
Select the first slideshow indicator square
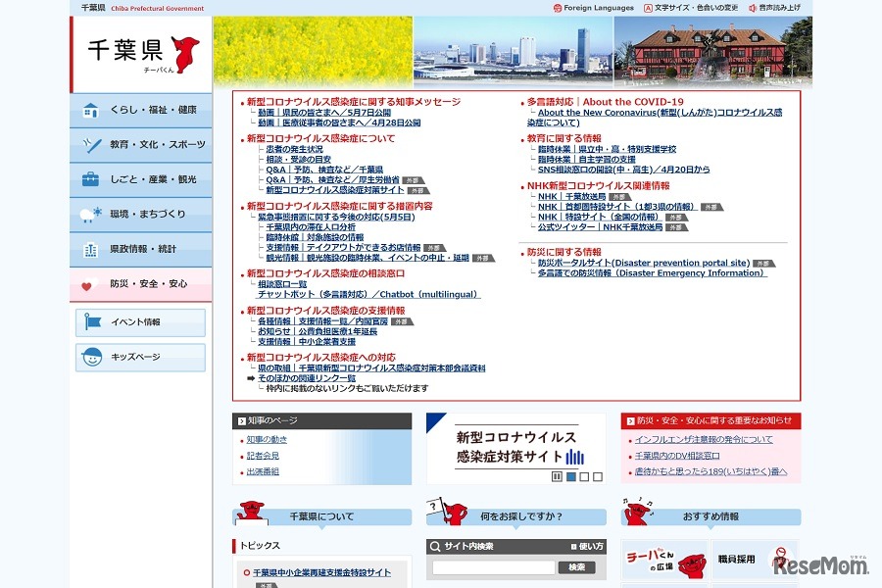tap(571, 476)
